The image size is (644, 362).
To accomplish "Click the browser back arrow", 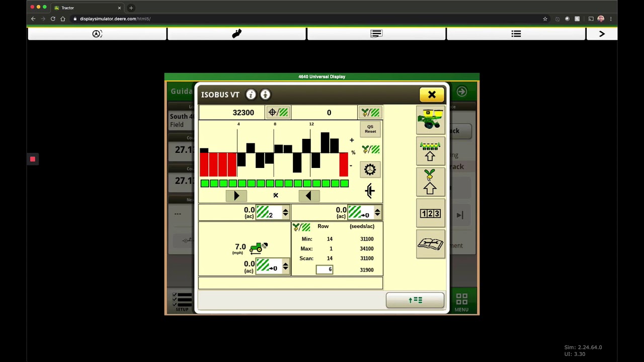I will [33, 19].
